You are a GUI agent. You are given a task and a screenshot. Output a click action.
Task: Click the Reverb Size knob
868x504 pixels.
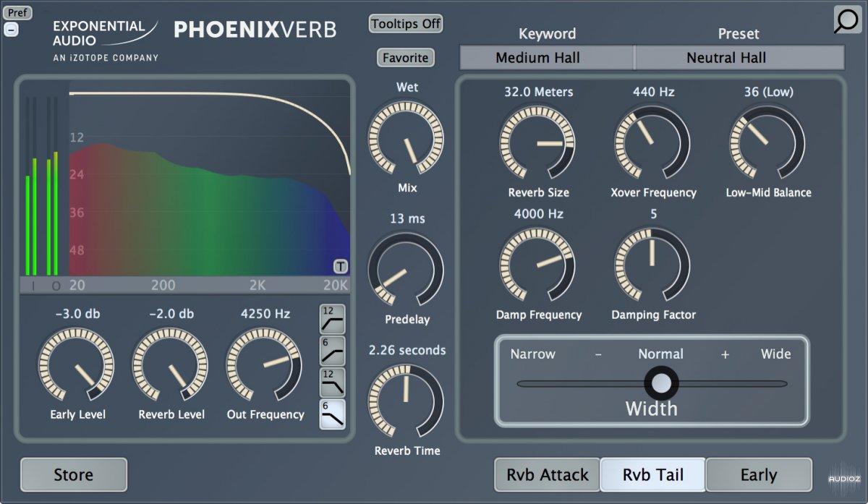[x=537, y=142]
